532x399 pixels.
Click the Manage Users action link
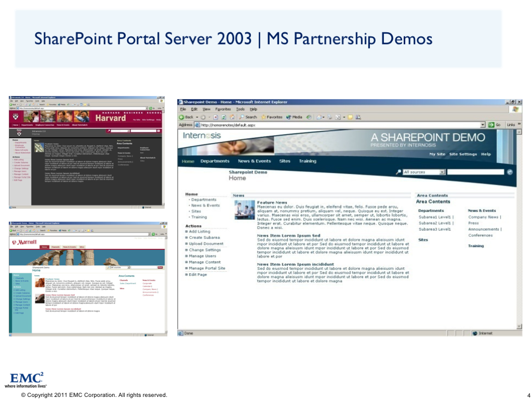(x=202, y=256)
